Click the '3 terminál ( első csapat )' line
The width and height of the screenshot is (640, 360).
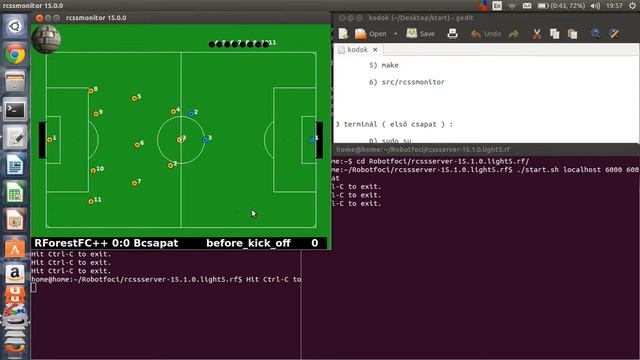(394, 124)
